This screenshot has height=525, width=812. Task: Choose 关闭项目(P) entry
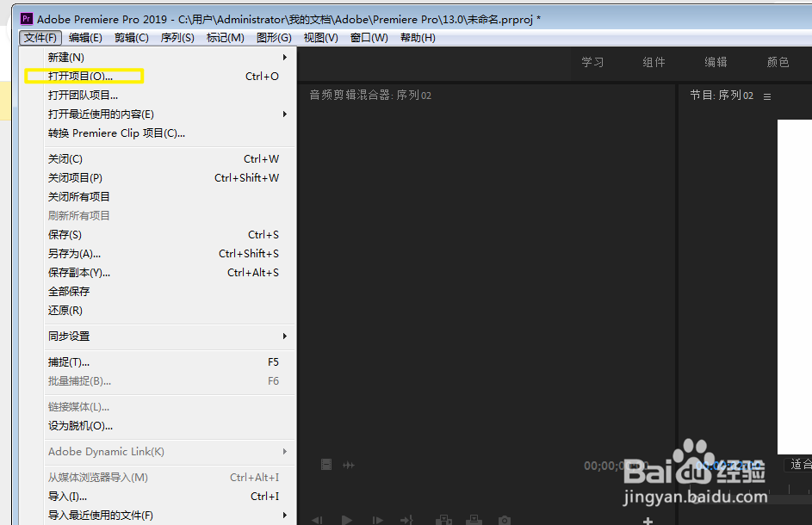[x=158, y=177]
